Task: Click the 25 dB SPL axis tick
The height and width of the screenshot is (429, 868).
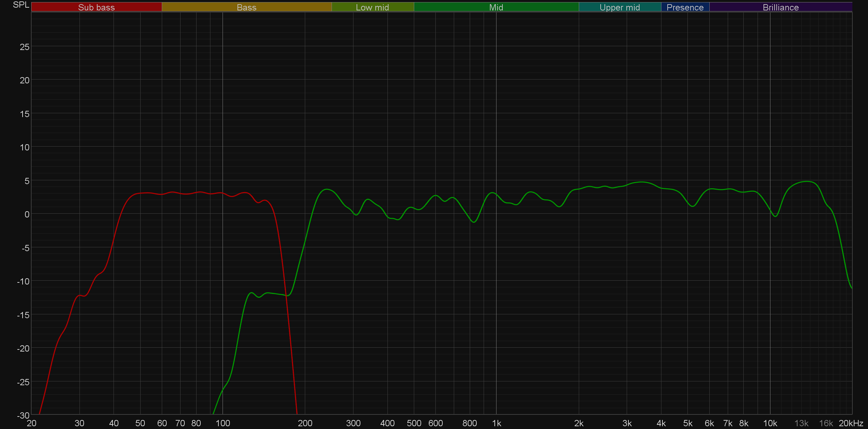Action: tap(25, 47)
